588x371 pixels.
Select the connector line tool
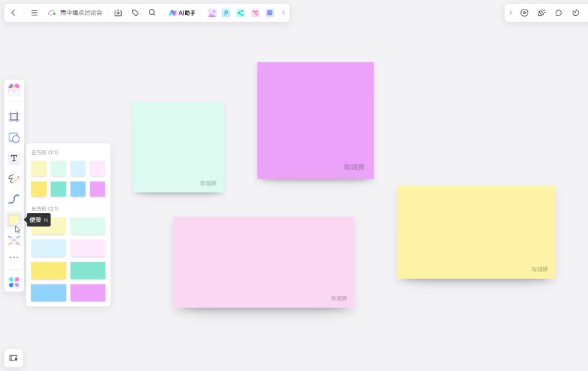14,199
